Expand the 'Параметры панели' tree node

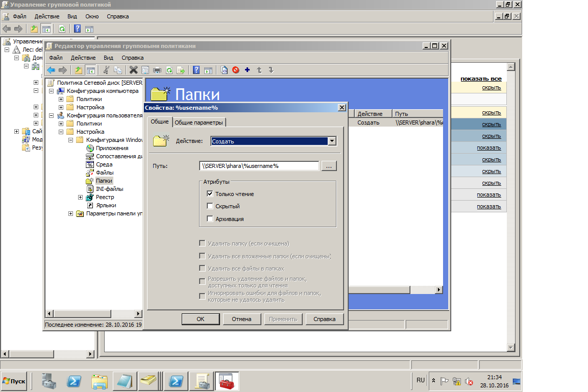coord(70,213)
